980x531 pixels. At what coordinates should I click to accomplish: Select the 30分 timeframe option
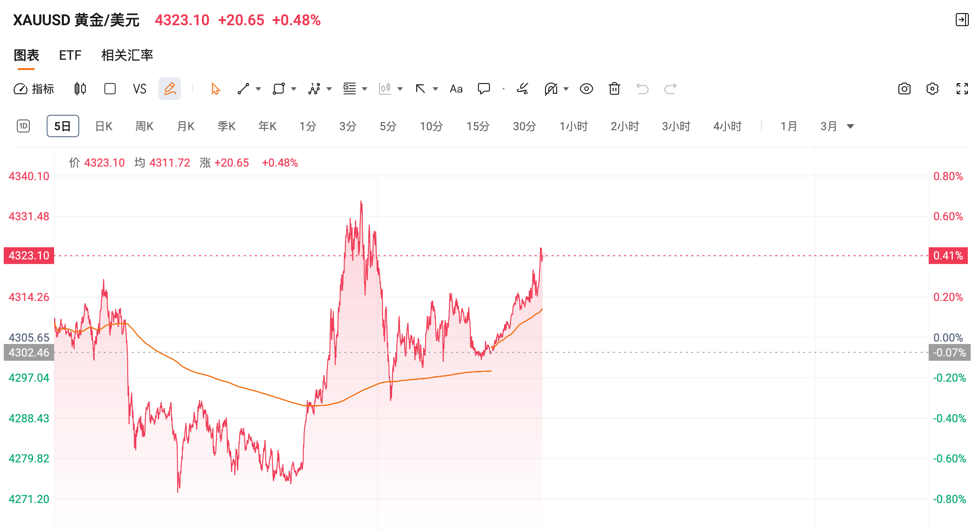point(524,126)
